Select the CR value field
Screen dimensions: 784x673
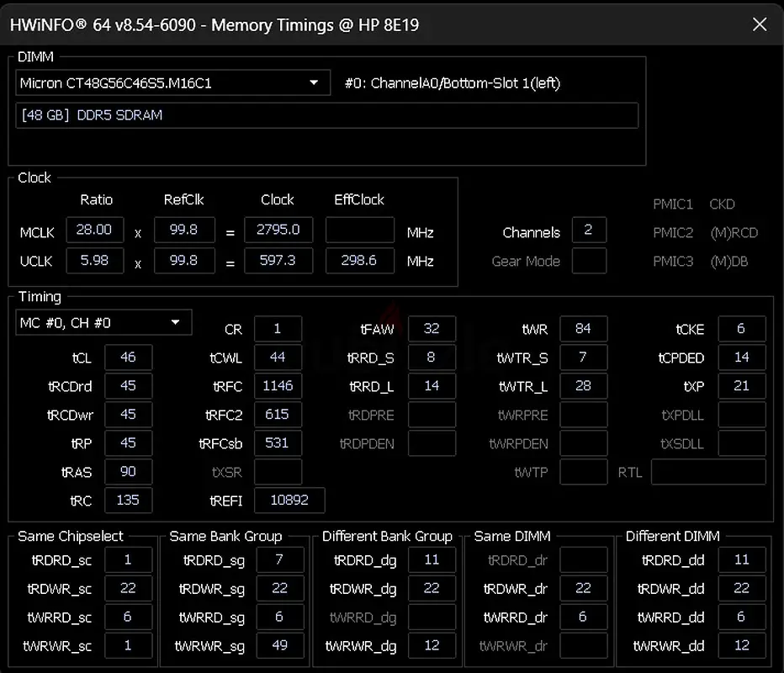(278, 329)
